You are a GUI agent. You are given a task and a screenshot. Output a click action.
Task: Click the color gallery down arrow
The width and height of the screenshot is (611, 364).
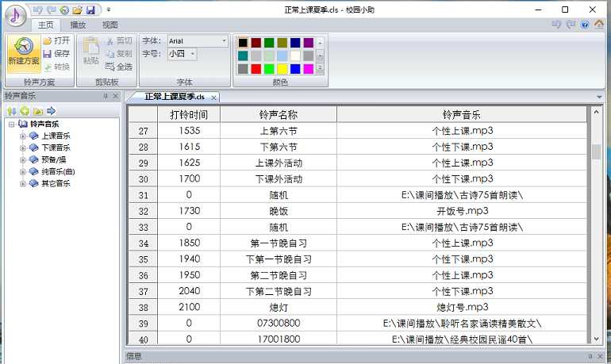320,56
